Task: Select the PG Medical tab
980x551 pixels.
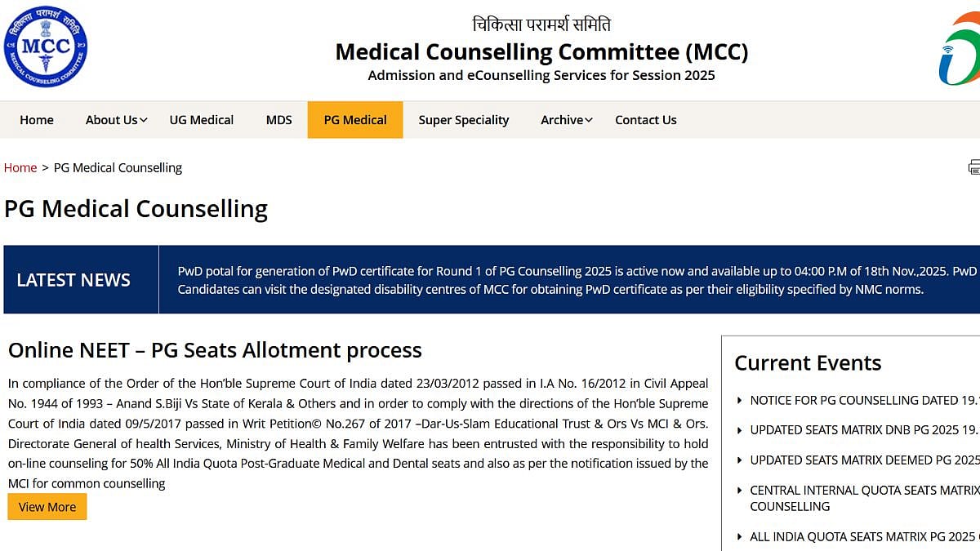Action: pos(354,119)
